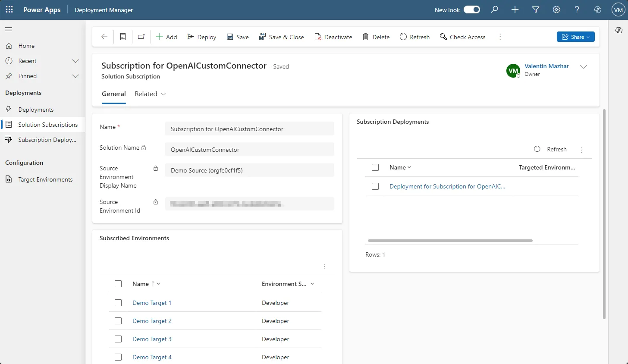
Task: Open Demo Target 3 link
Action: click(x=152, y=339)
